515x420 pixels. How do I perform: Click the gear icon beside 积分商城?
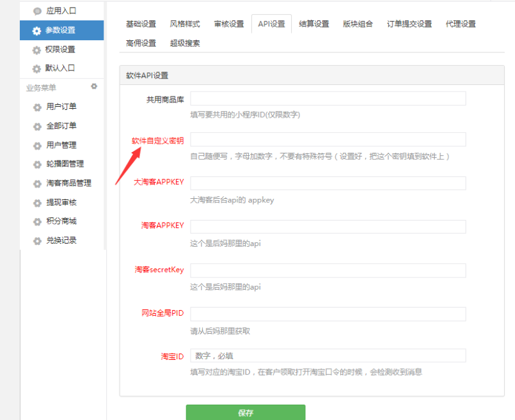tap(37, 222)
